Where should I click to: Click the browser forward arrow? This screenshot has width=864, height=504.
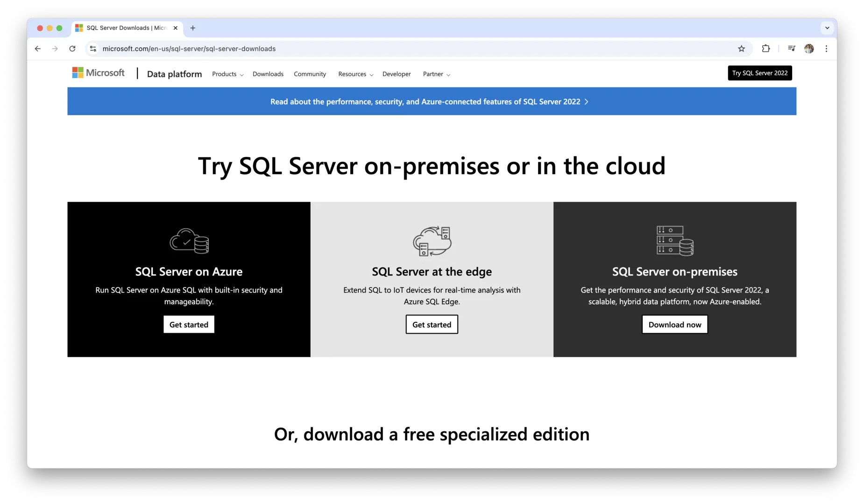coord(55,49)
